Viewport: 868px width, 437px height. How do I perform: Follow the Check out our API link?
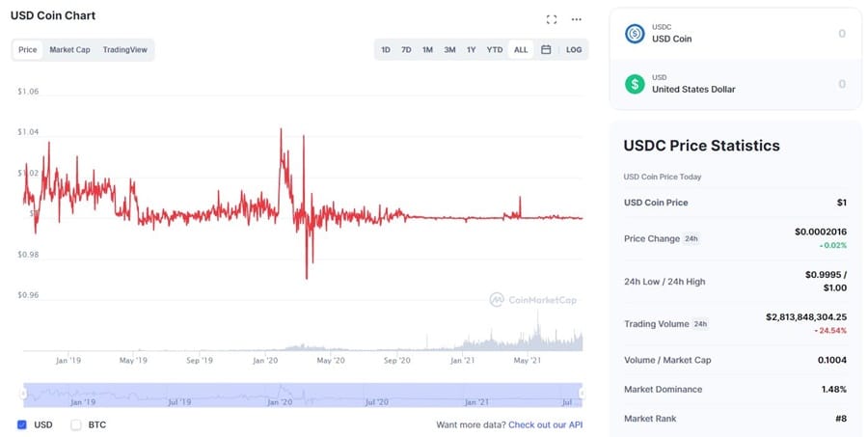tap(545, 424)
